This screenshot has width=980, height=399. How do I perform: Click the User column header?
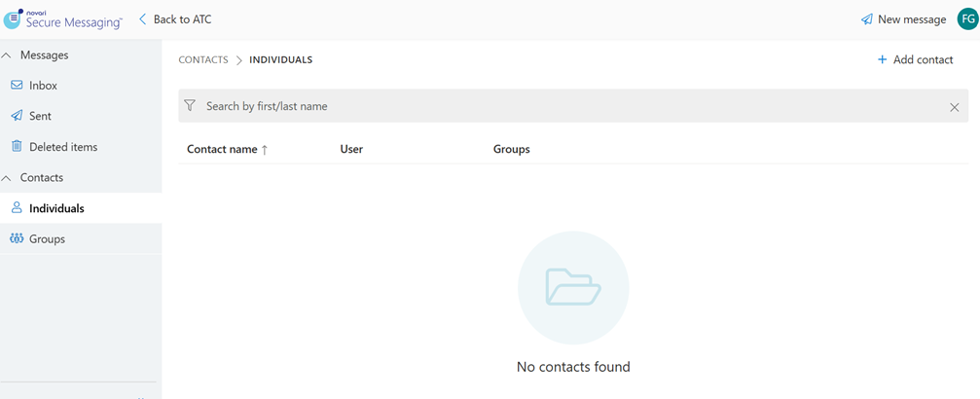[x=351, y=150]
